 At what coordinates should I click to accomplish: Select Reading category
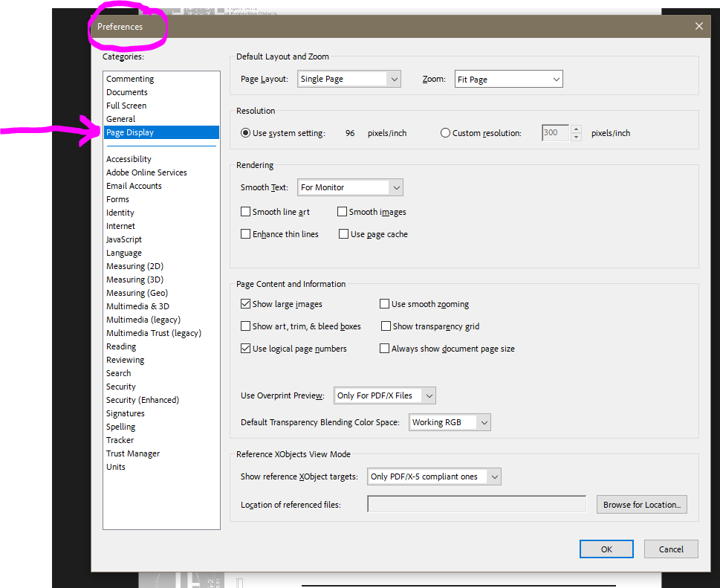tap(121, 346)
